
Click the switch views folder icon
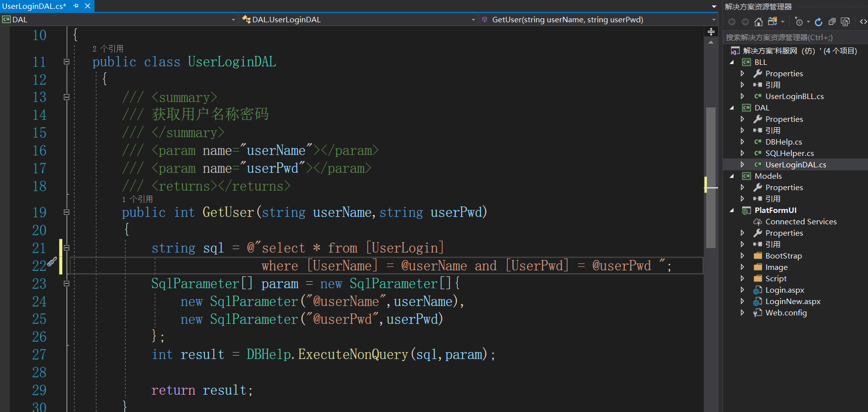tap(772, 22)
